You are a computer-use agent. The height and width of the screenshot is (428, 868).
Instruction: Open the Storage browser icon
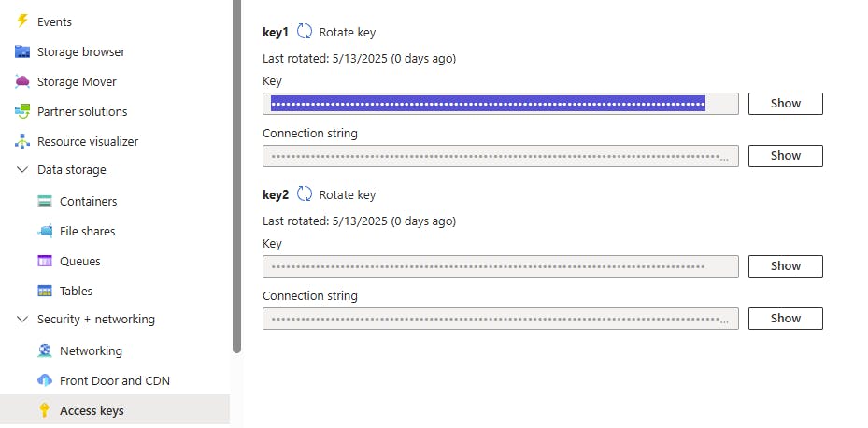tap(22, 51)
